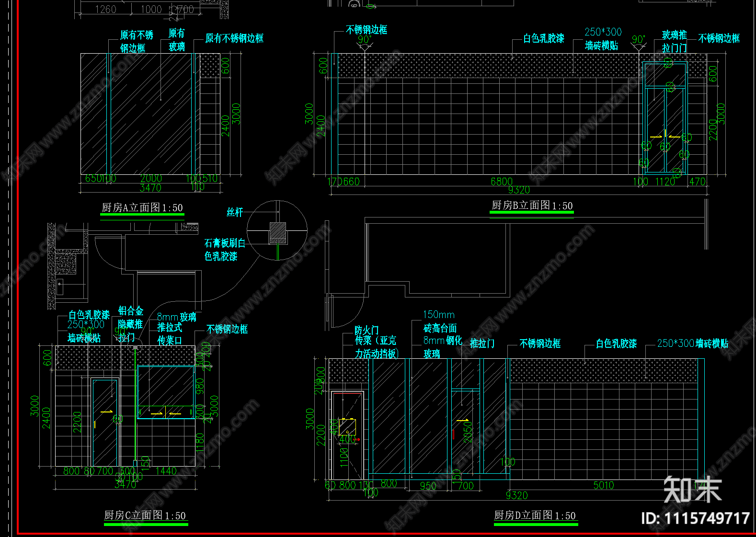
Task: Select the 8mm钢化玻璃 label
Action: click(x=443, y=347)
